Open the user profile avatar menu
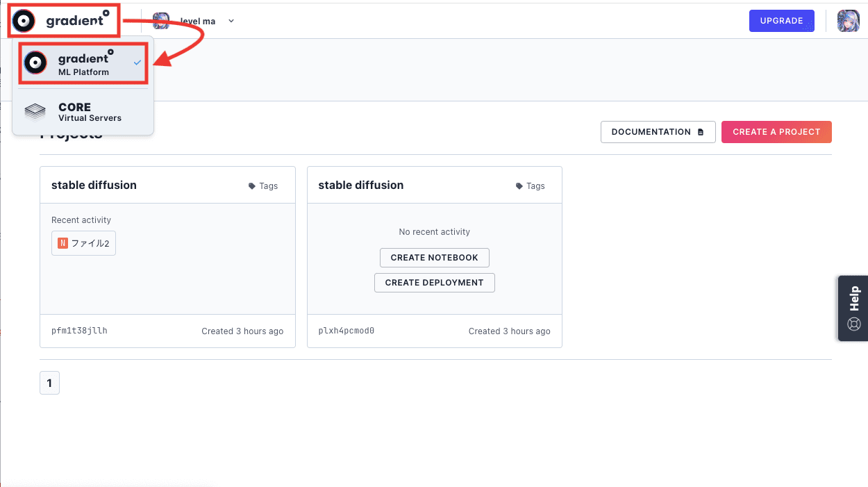This screenshot has width=868, height=487. point(849,21)
